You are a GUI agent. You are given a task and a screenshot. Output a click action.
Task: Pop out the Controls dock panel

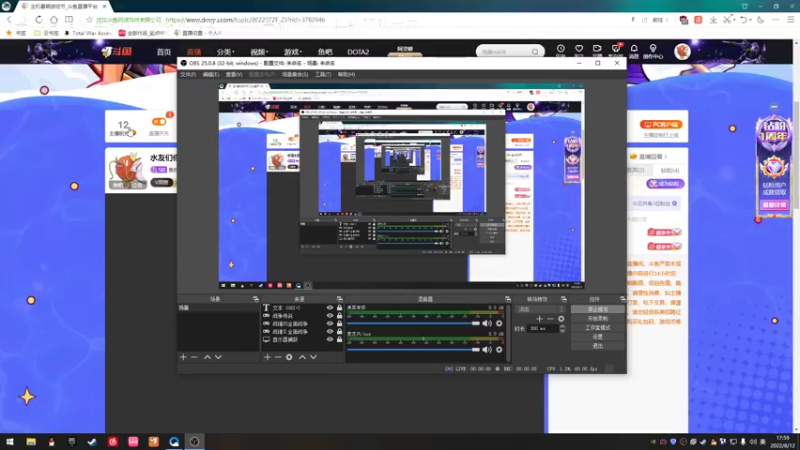pos(622,299)
